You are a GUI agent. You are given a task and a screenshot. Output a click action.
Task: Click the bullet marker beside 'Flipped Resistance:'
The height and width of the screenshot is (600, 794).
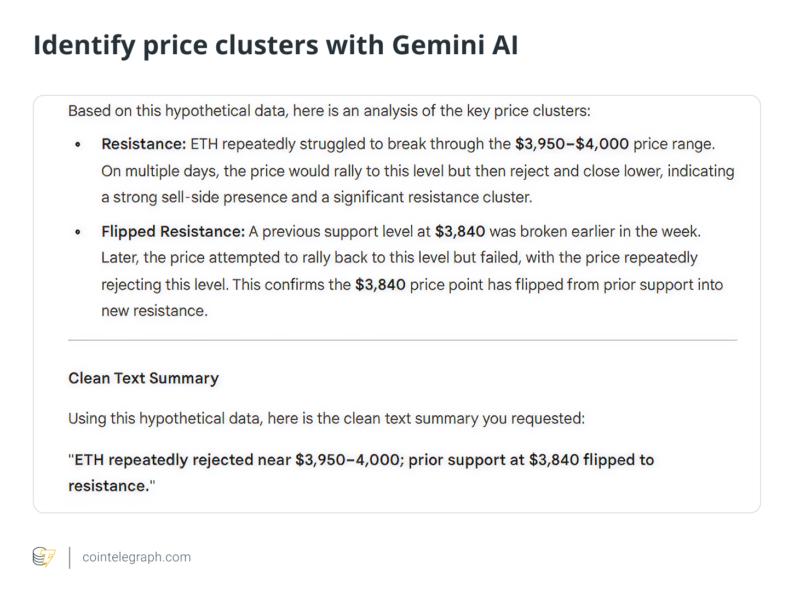point(79,233)
